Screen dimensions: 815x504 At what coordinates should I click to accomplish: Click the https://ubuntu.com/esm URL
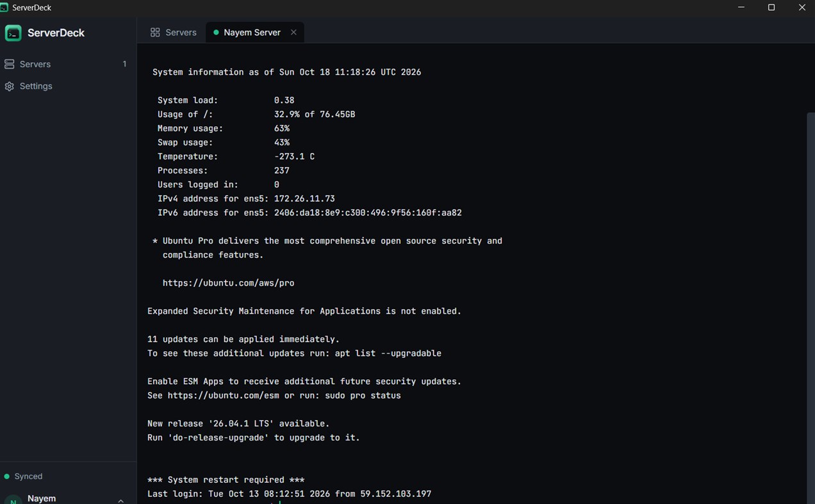click(x=224, y=396)
